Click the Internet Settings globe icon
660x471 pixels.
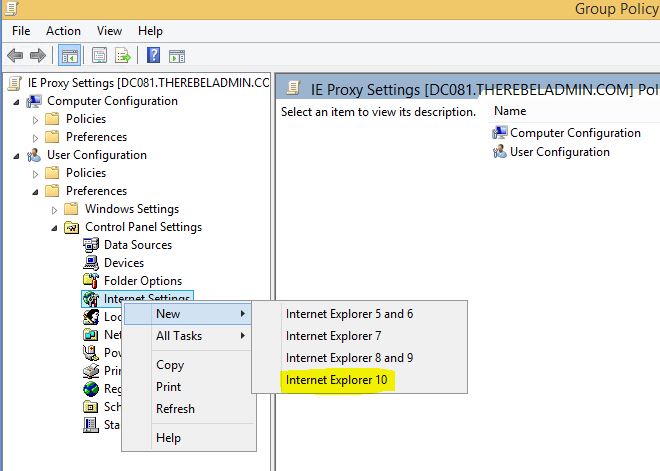pos(91,299)
